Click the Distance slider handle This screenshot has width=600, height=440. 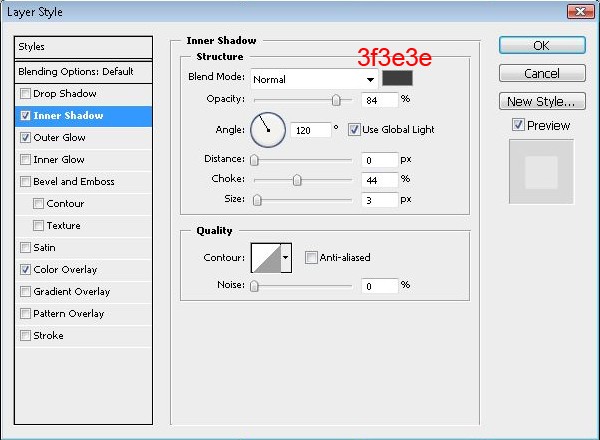[x=254, y=160]
